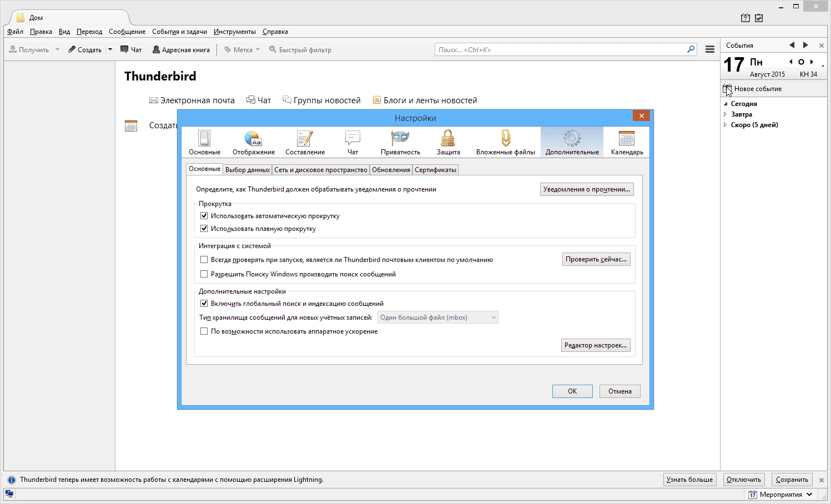
Task: Open message storage type dropdown
Action: [438, 317]
